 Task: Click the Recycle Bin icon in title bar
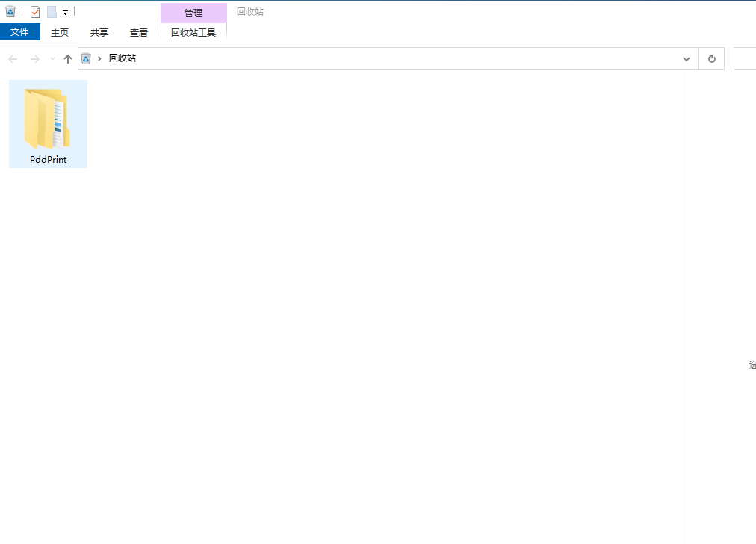click(x=10, y=12)
